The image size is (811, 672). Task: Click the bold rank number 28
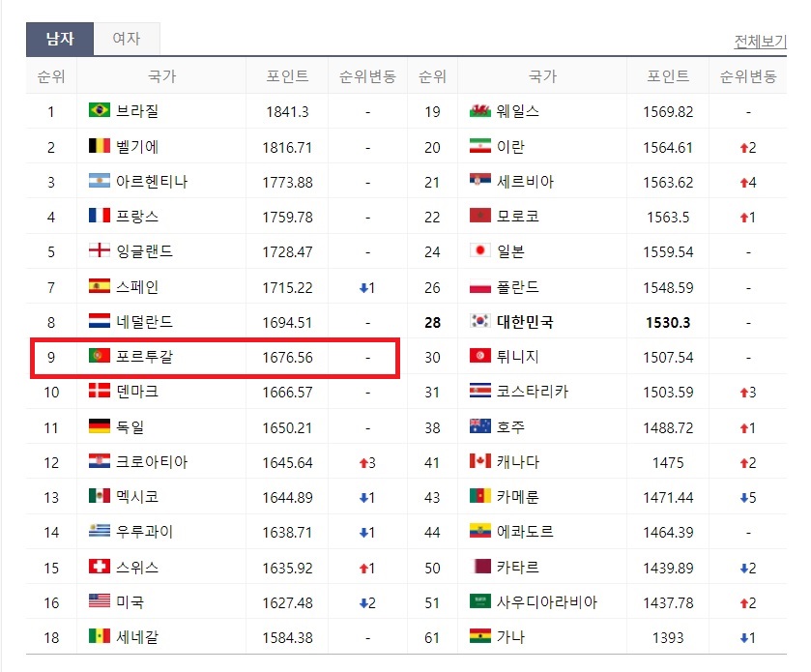tap(432, 323)
